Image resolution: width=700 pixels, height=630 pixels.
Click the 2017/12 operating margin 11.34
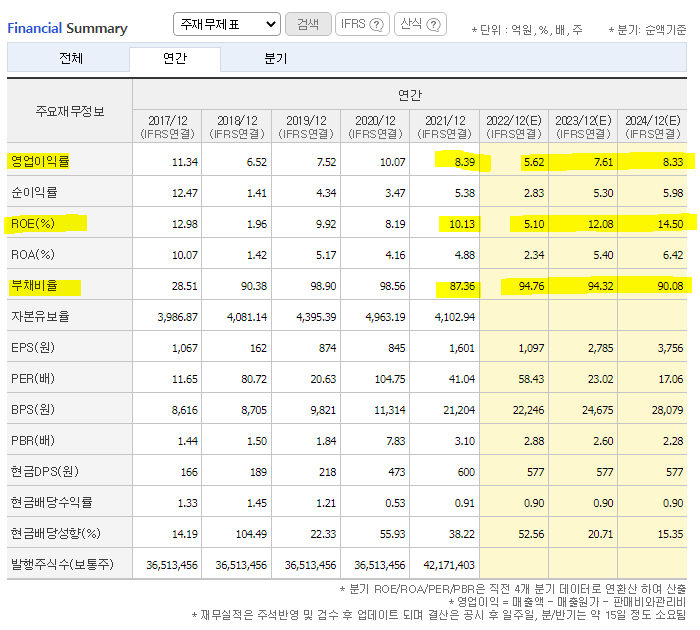coord(185,162)
